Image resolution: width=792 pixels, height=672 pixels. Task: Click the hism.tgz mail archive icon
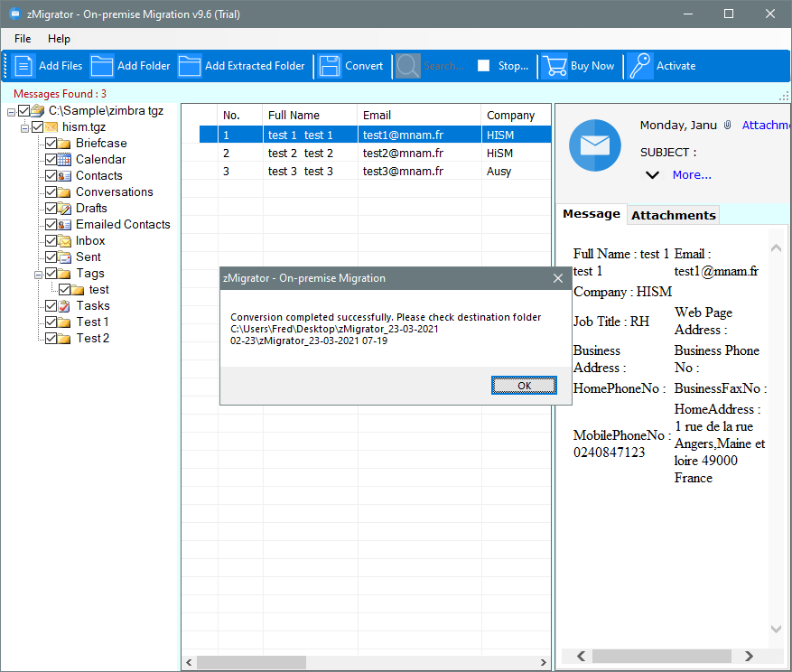(x=51, y=127)
